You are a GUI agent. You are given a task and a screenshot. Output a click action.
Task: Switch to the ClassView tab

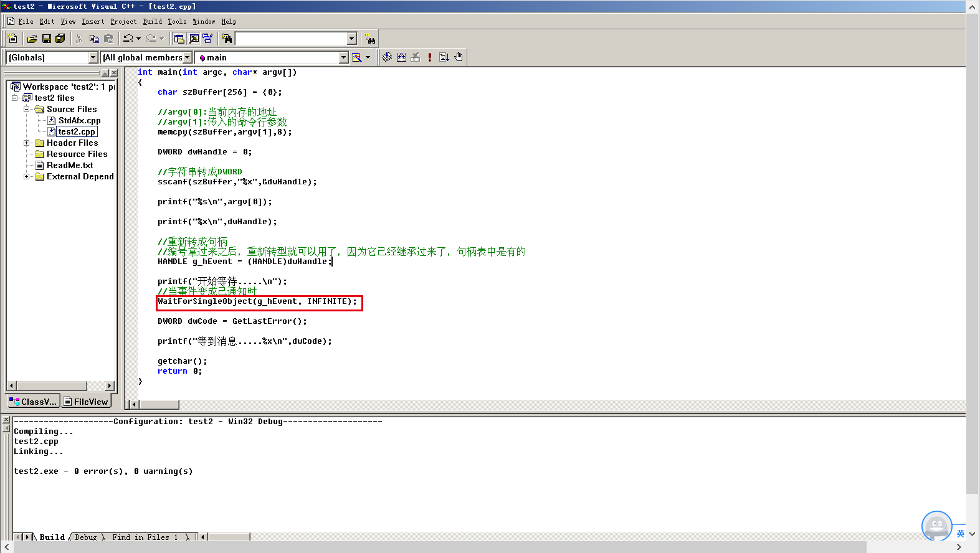(x=33, y=402)
